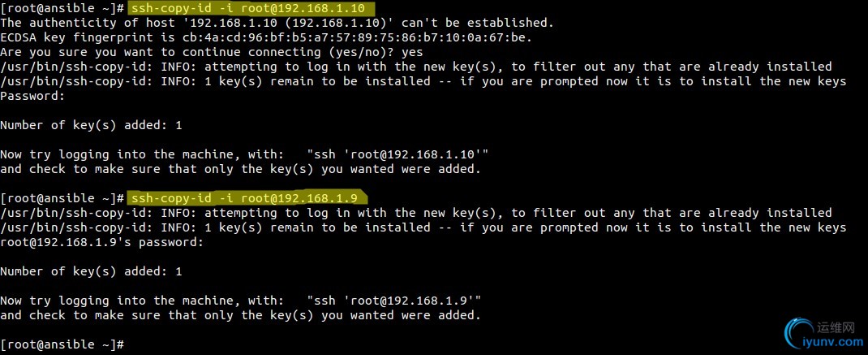Click the authenticity of host warning line
This screenshot has width=868, height=355.
click(277, 23)
